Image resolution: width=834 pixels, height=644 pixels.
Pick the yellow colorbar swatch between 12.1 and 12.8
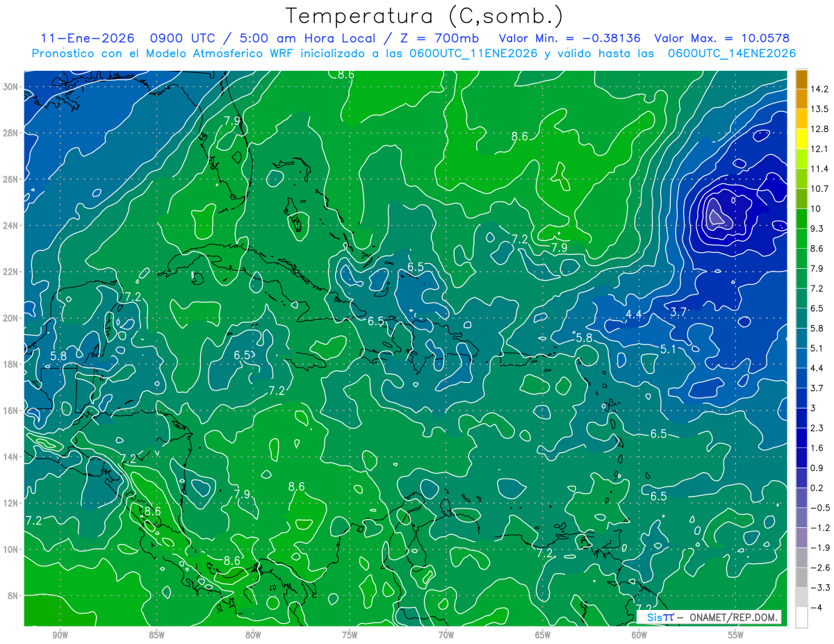pos(801,139)
